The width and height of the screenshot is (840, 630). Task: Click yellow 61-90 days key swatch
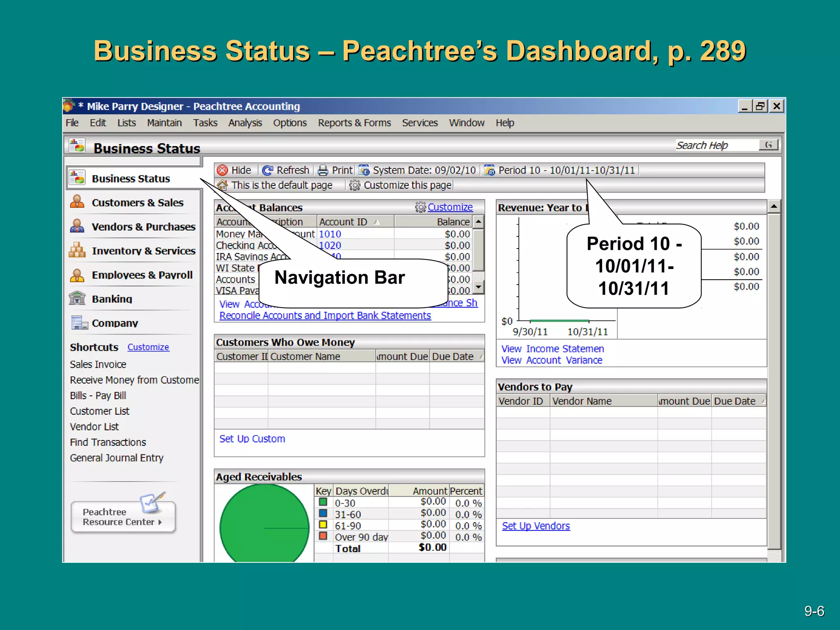323,525
